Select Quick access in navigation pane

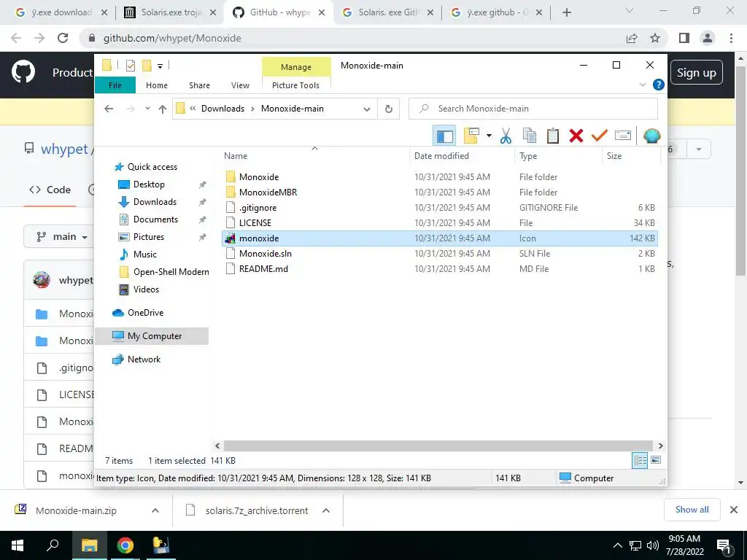click(x=152, y=167)
